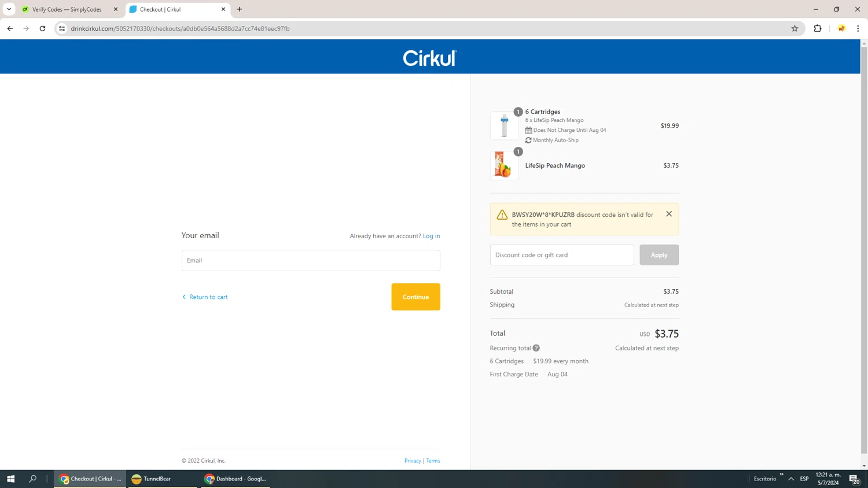Click the Checkout | Cirkul taskbar button

point(90,479)
